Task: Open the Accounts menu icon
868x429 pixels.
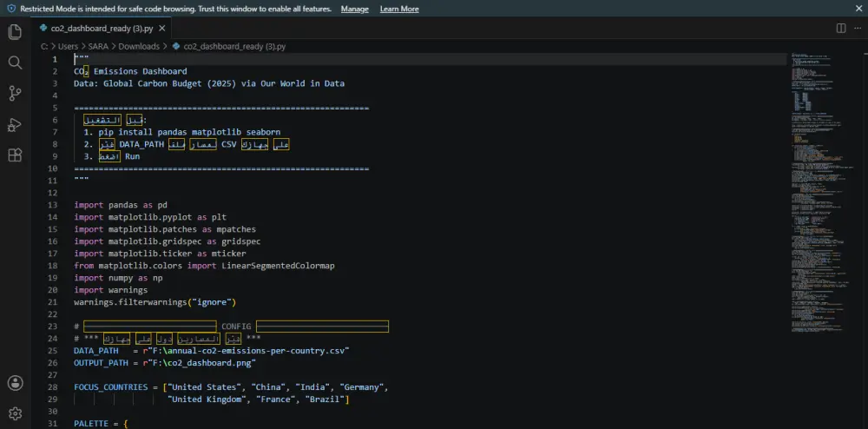Action: 15,382
